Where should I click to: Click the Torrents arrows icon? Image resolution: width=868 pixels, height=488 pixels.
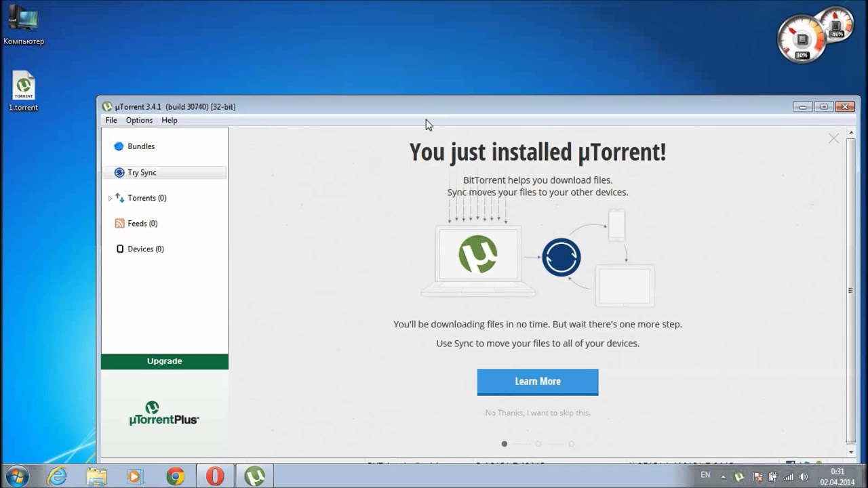[120, 198]
